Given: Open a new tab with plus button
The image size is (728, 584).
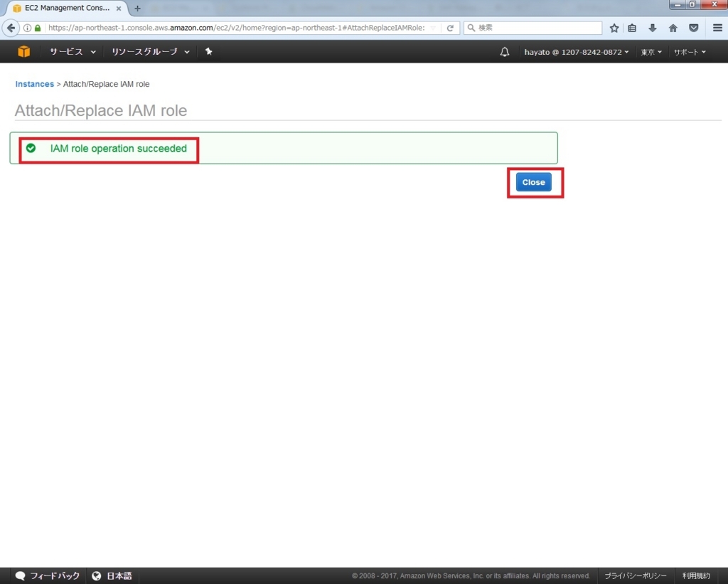Looking at the screenshot, I should [137, 9].
